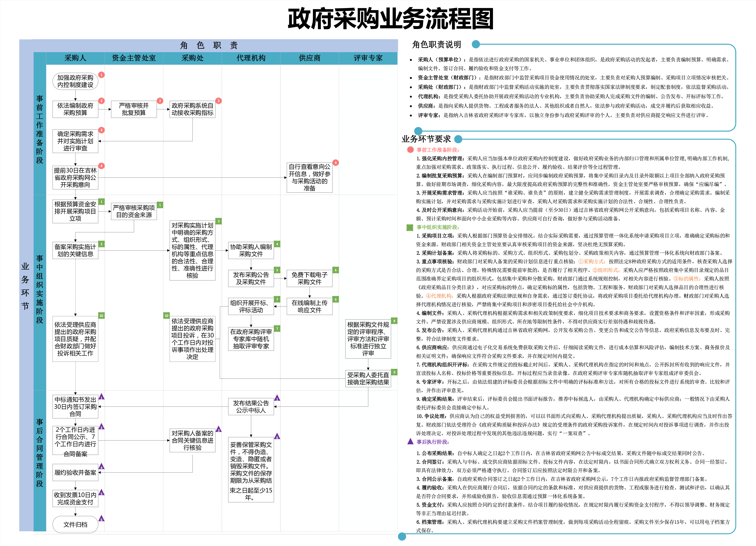Click the 2个工作日内进行合同公示 box

[75, 440]
